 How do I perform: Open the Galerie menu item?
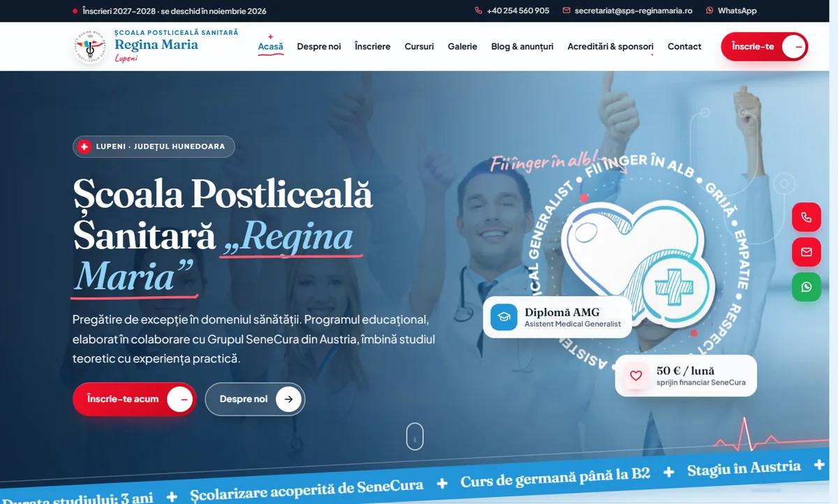pos(462,47)
